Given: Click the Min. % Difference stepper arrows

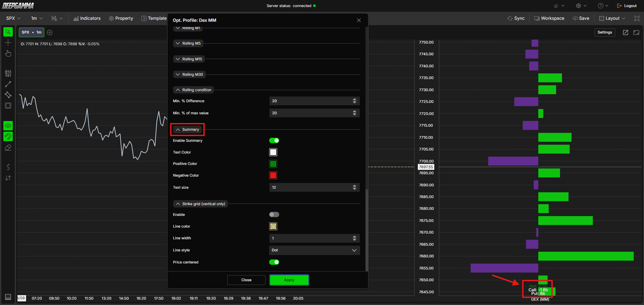Looking at the screenshot, I should pos(354,101).
